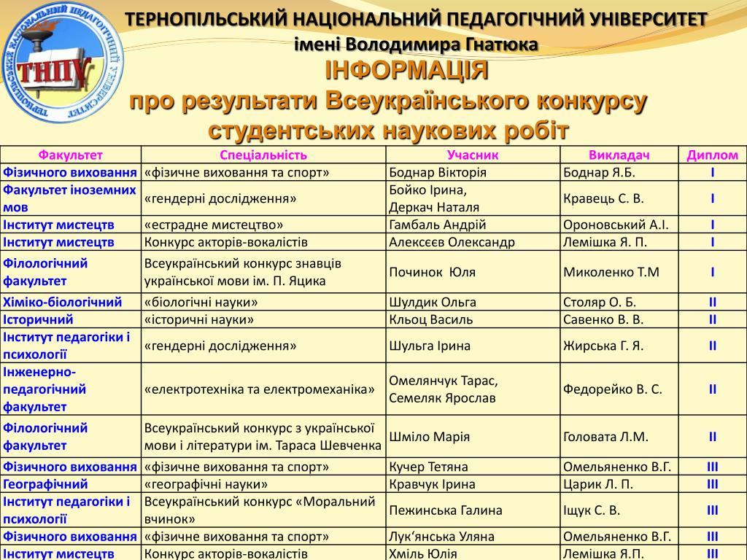
Task: Click the Філологічний факультет cell in Починок row
Action: [71, 272]
